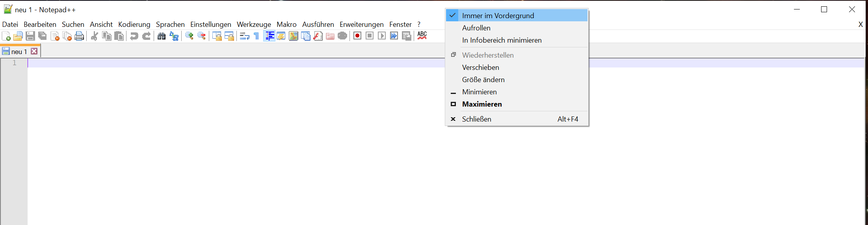Click the Find and Replace icon
868x225 pixels.
point(174,36)
